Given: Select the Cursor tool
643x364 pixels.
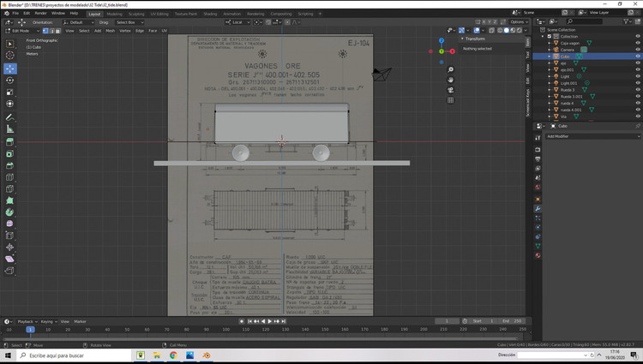Looking at the screenshot, I should point(10,56).
